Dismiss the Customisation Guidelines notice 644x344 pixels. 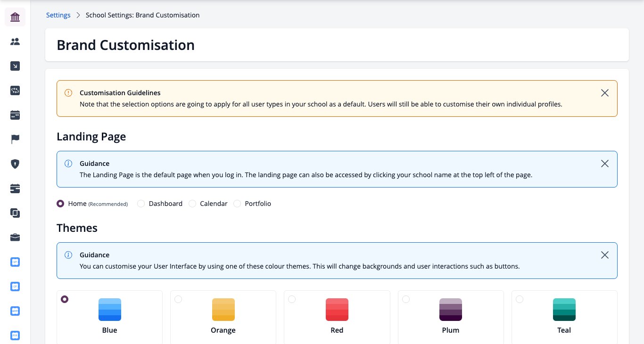605,93
